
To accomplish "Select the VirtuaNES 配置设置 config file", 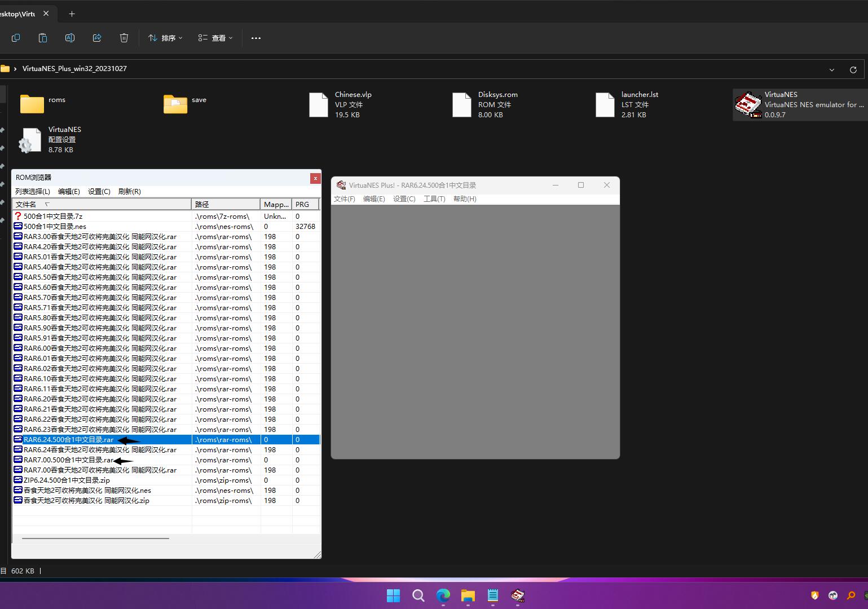I will coord(51,139).
